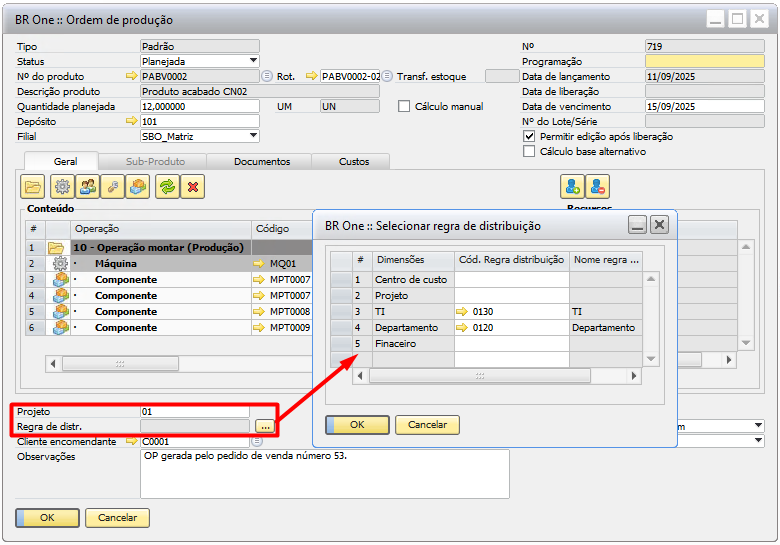Click the red X delete toolbar icon
Viewport: 780px width, 545px height.
coord(192,186)
